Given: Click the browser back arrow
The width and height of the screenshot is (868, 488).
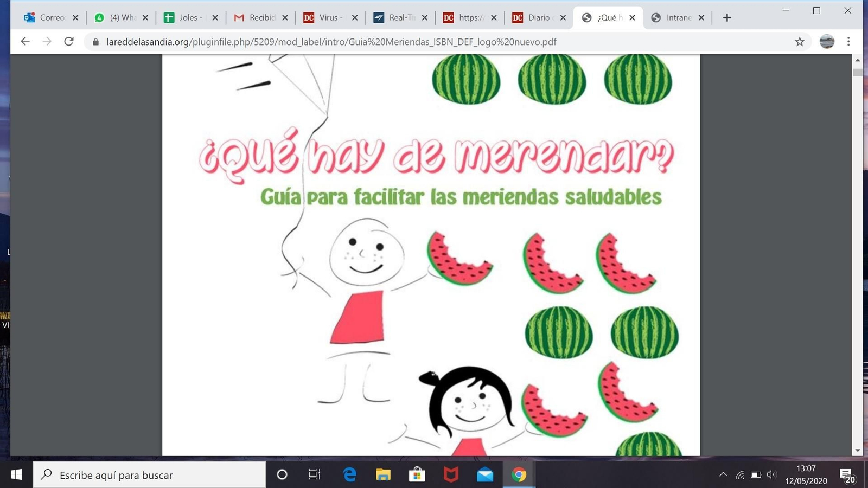Looking at the screenshot, I should click(x=25, y=42).
